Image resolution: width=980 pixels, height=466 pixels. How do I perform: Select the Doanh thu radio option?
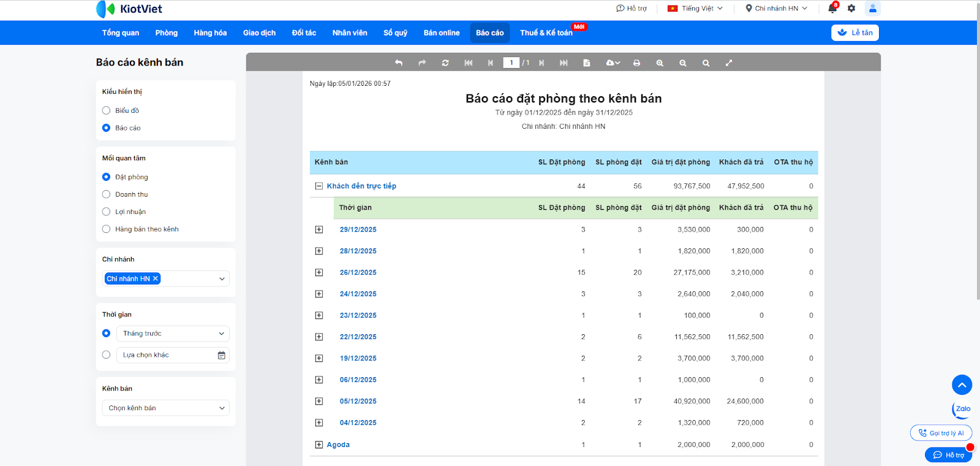(107, 194)
